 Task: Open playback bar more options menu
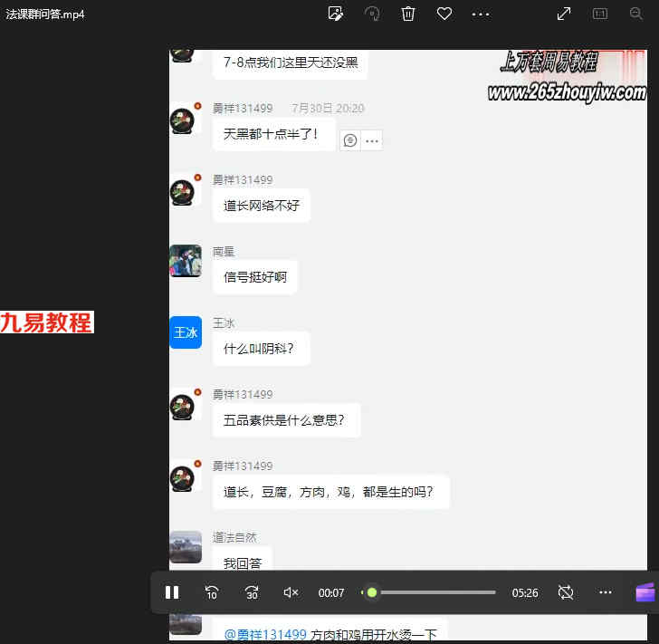point(606,592)
